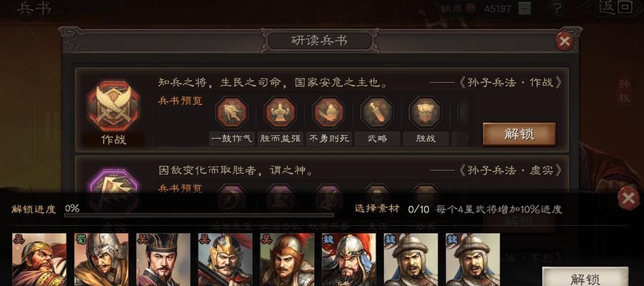The image size is (644, 286).
Task: Close the material selection panel
Action: (628, 198)
